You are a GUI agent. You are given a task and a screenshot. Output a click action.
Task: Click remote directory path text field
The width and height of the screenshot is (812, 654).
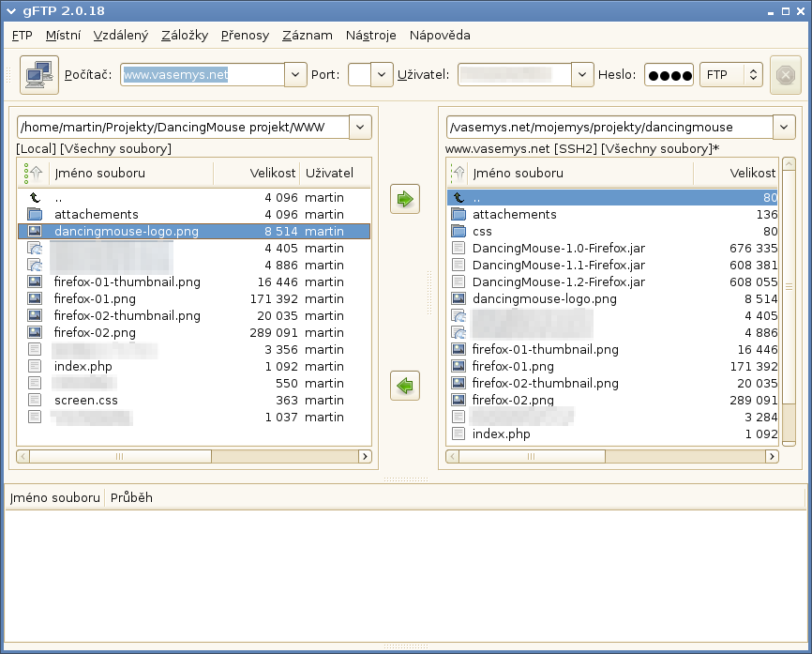[609, 128]
